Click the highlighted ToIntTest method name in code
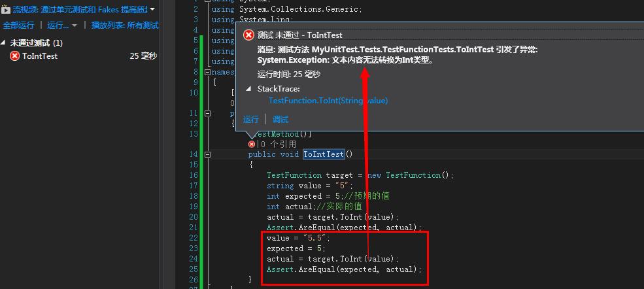This screenshot has height=289, width=644. coord(323,154)
